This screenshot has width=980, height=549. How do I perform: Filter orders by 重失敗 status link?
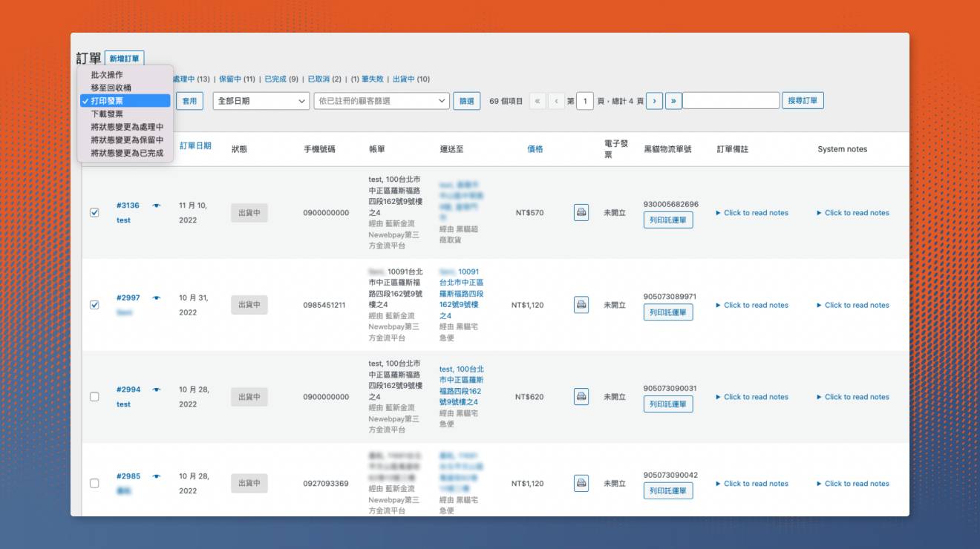tap(373, 79)
